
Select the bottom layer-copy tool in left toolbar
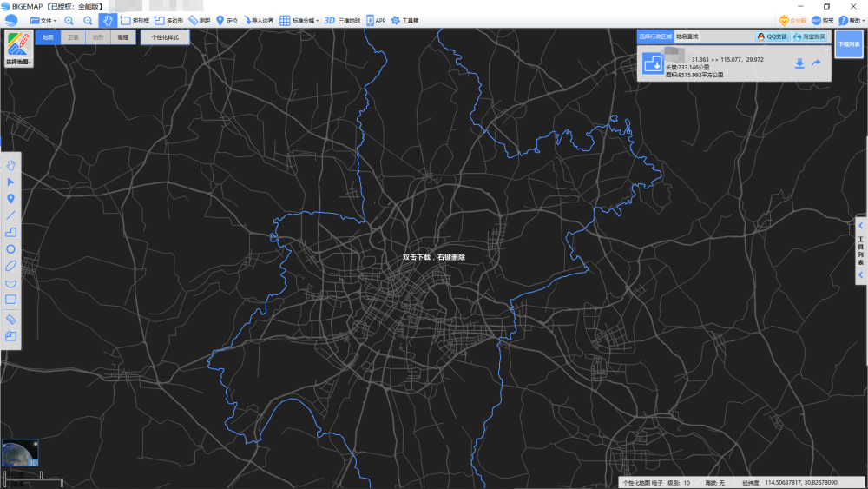tap(10, 335)
